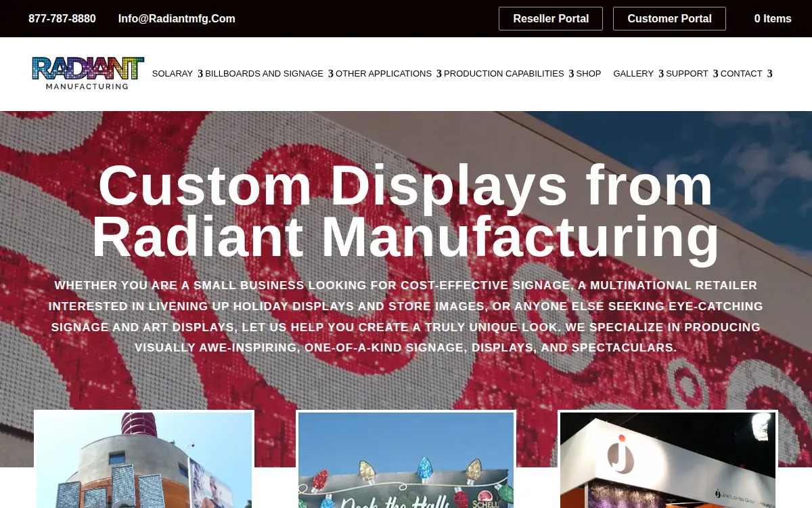Screen dimensions: 812x508
Task: Open the round building signage thumbnail
Action: pos(144,459)
